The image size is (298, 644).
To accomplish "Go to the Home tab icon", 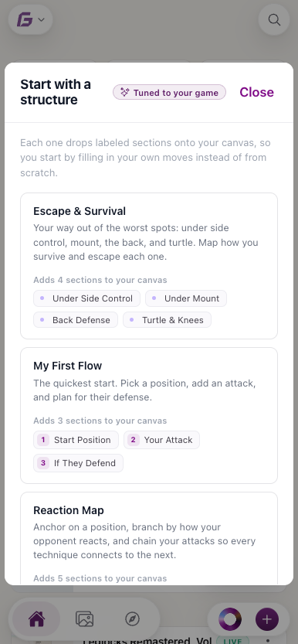I will (x=36, y=619).
